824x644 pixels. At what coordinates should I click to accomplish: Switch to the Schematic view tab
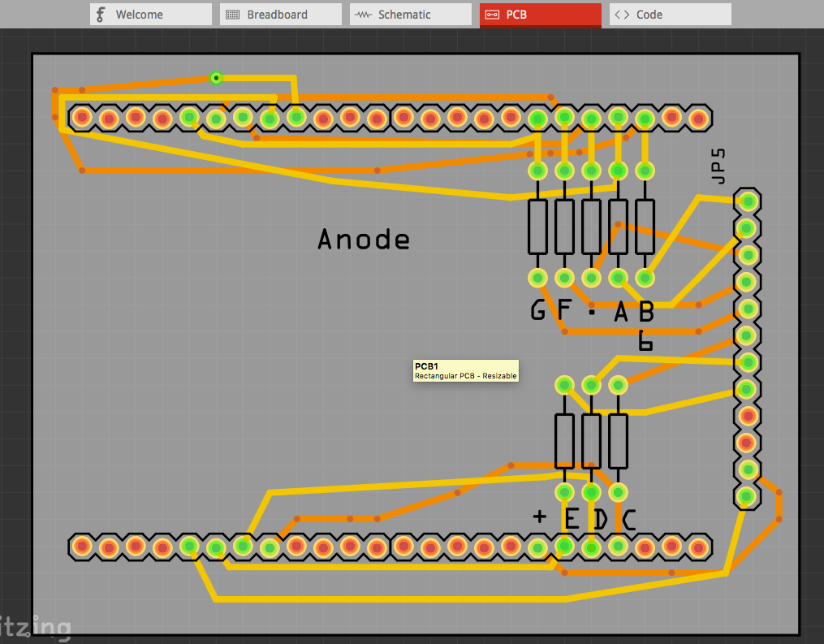(410, 15)
